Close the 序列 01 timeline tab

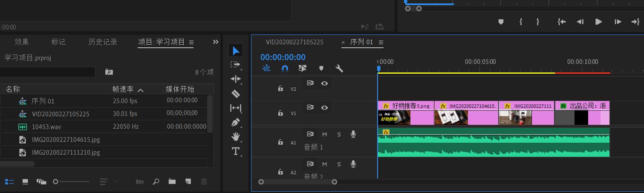pos(343,42)
